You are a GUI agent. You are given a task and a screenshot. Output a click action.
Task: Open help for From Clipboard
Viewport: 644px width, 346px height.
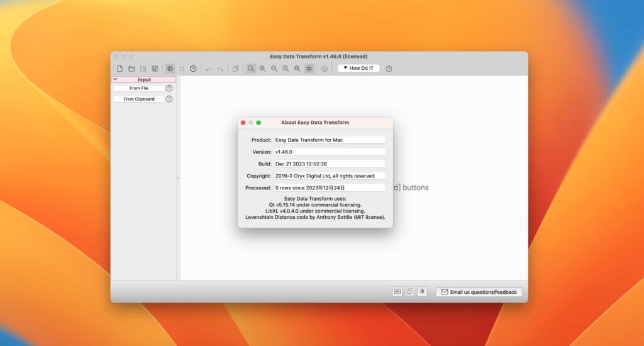tap(169, 99)
